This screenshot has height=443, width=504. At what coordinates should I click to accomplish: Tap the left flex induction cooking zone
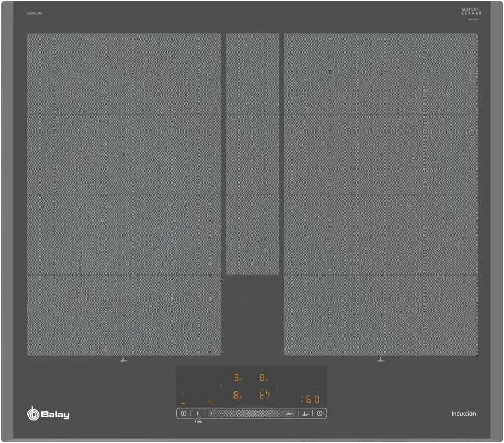tap(124, 195)
